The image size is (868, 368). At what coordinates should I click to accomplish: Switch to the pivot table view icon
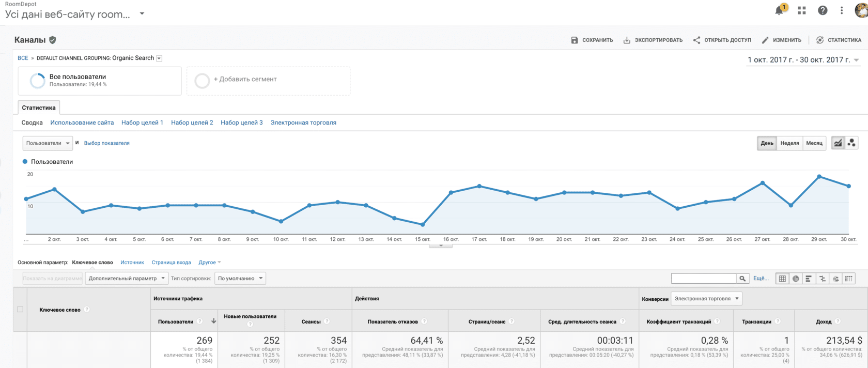tap(848, 279)
